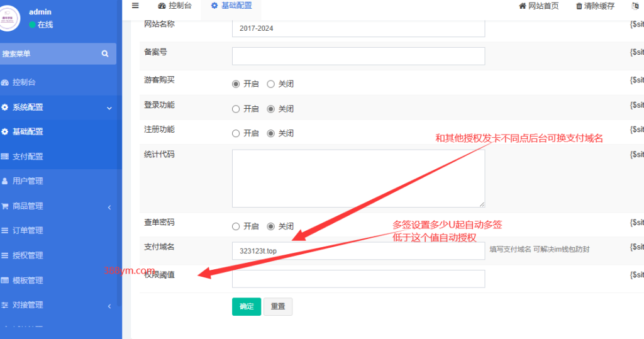The height and width of the screenshot is (339, 644).
Task: Expand the 对接管理 chevron
Action: point(109,306)
